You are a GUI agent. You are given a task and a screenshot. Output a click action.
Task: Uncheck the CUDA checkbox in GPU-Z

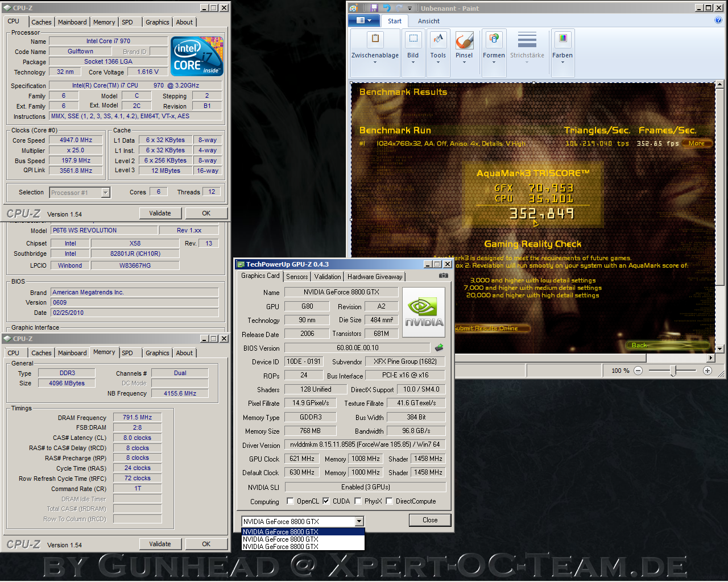pyautogui.click(x=326, y=501)
